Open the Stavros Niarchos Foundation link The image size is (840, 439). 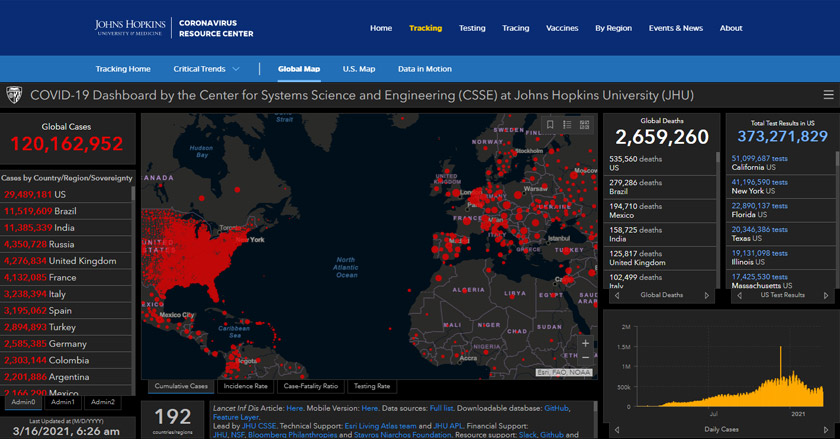click(402, 435)
